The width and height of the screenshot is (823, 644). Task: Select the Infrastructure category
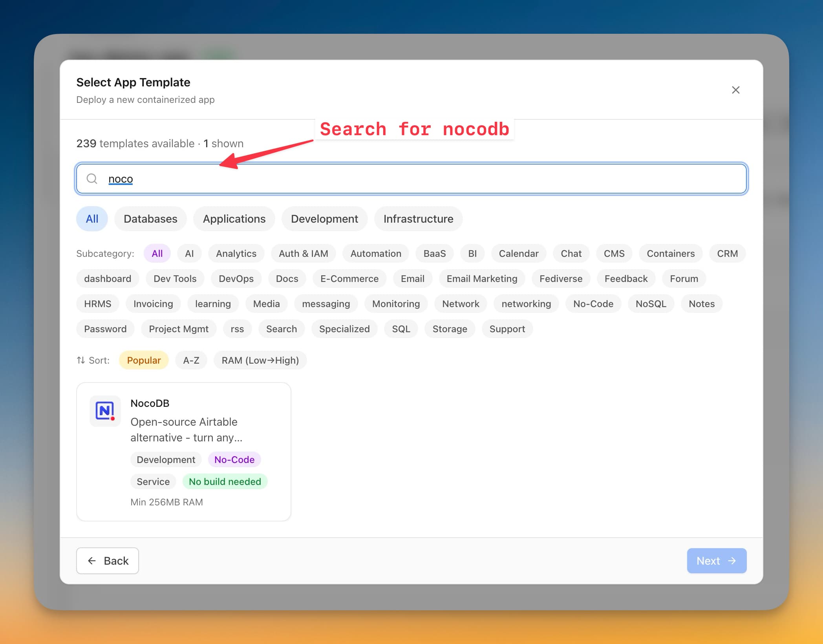(418, 219)
